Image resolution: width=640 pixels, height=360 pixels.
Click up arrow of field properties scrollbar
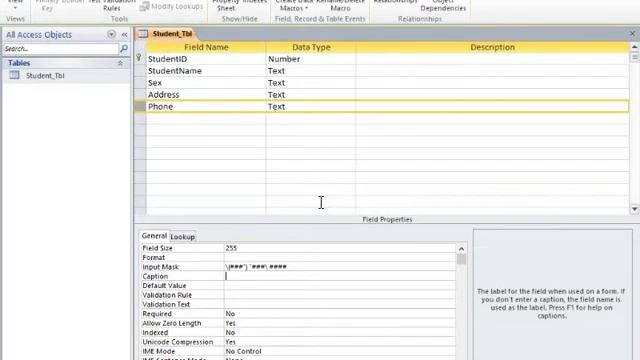pos(461,249)
